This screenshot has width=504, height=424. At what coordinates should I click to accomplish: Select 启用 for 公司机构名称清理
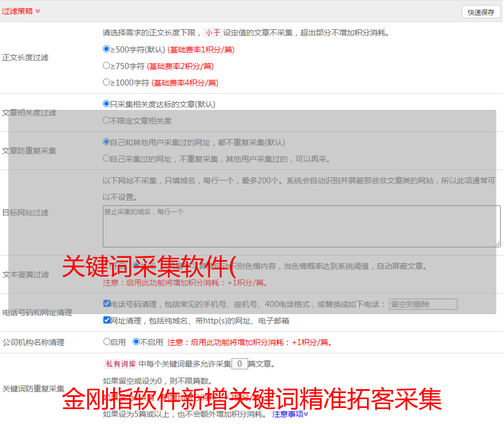107,342
